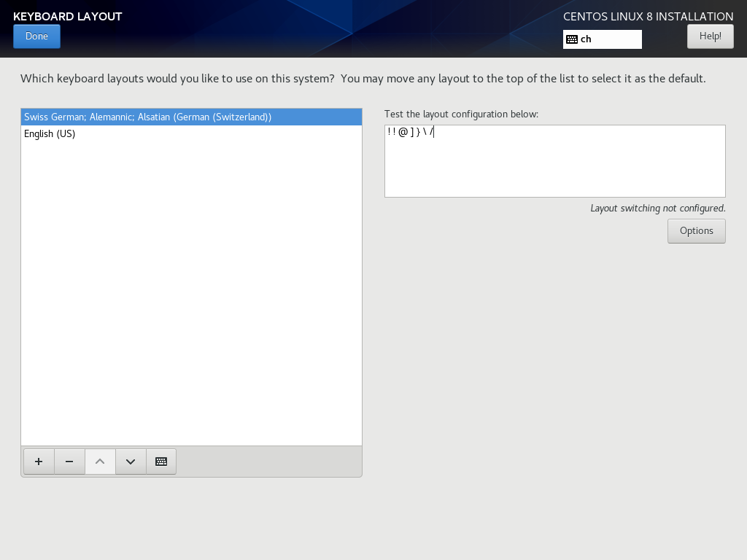Click 'Test the layout configuration below:' label

tap(461, 114)
